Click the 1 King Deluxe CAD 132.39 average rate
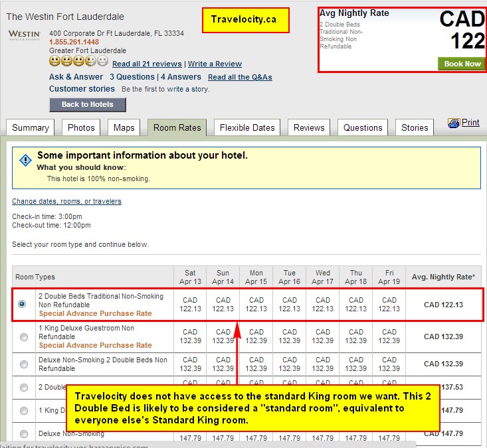This screenshot has height=448, width=487. tap(444, 336)
